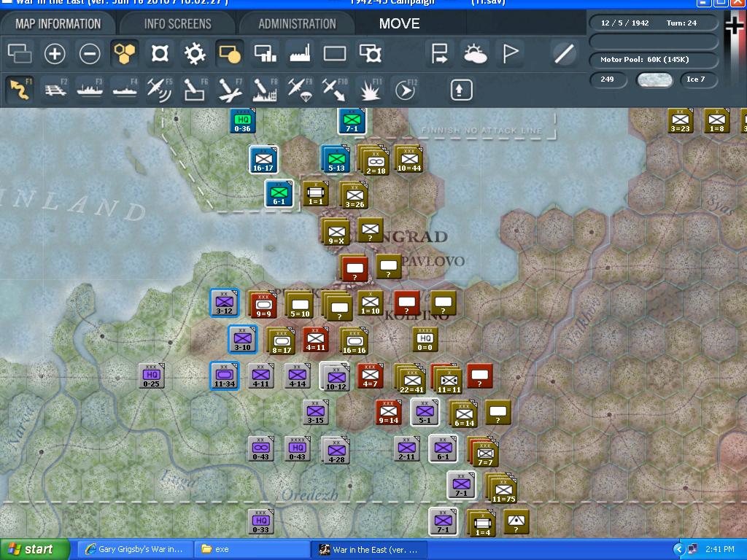Select the Soviet 3=26 stack
The width and height of the screenshot is (747, 560).
[x=354, y=195]
